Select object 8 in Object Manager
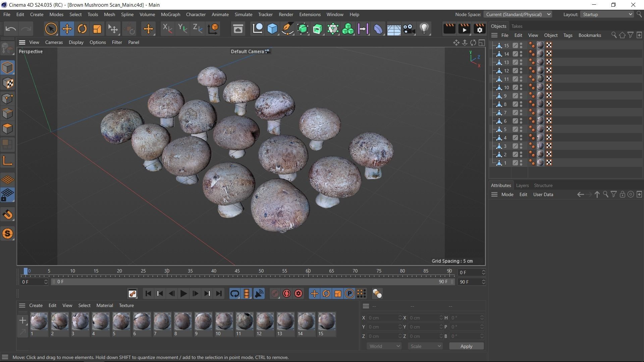The height and width of the screenshot is (362, 644). 505,104
